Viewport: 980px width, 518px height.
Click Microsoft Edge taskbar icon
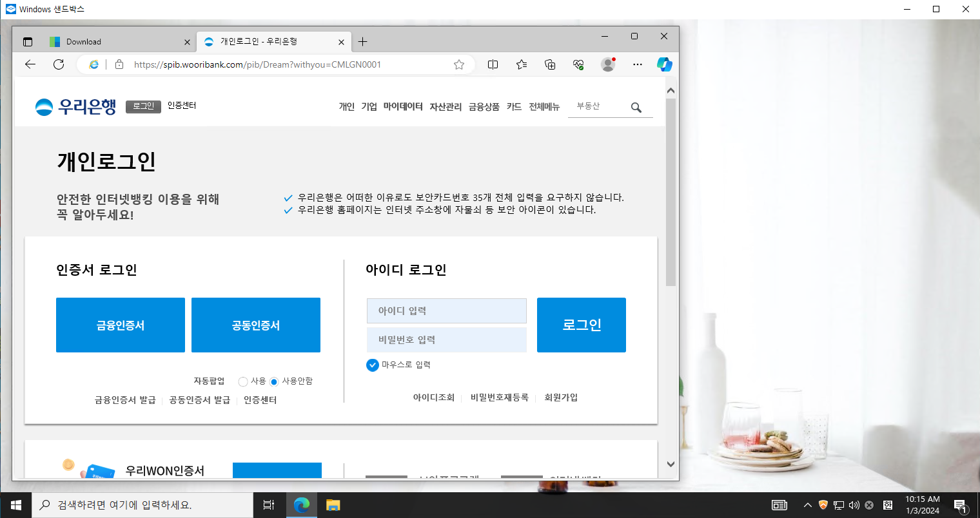tap(301, 505)
